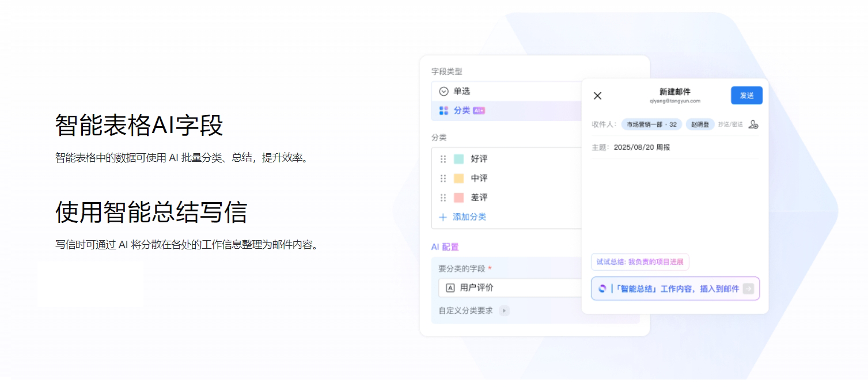Click the 新建邮件 dialog title
This screenshot has height=387, width=868.
(x=675, y=92)
